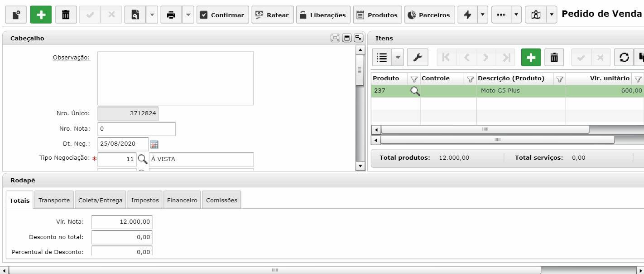Click the greyed save checkmark in Itens toolbar
Viewport: 644px width, 274px height.
click(581, 57)
